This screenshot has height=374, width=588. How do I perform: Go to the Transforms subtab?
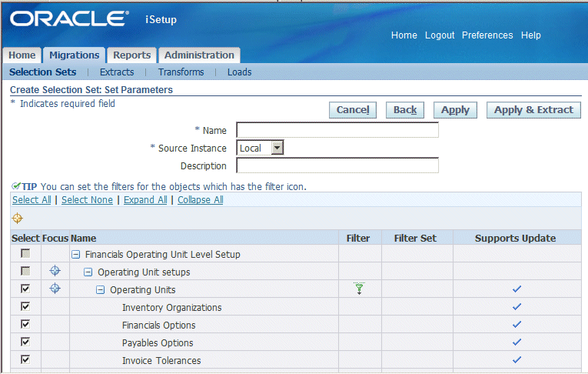[x=181, y=72]
